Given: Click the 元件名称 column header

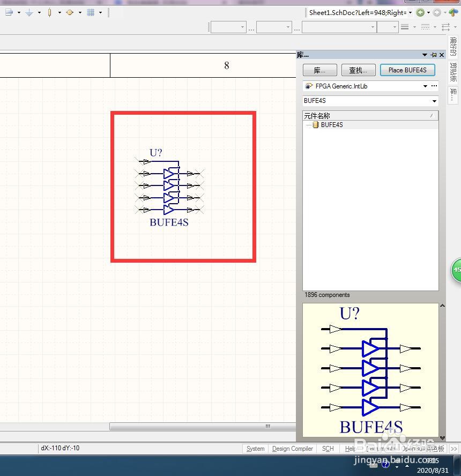Looking at the screenshot, I should click(x=370, y=116).
